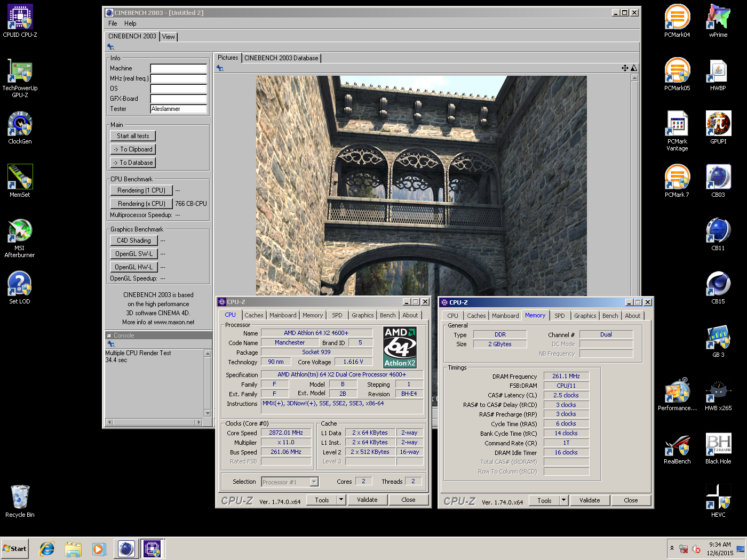Open HWB x265 desktop icon
The width and height of the screenshot is (747, 560).
pos(718,395)
